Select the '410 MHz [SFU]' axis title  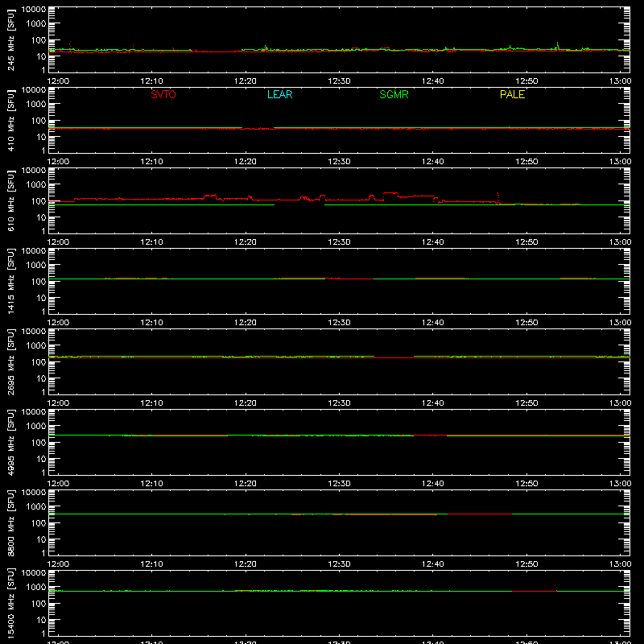click(11, 120)
